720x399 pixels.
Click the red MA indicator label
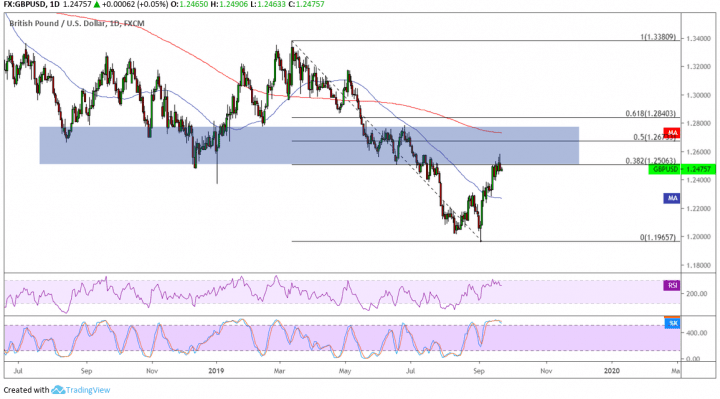pos(672,133)
